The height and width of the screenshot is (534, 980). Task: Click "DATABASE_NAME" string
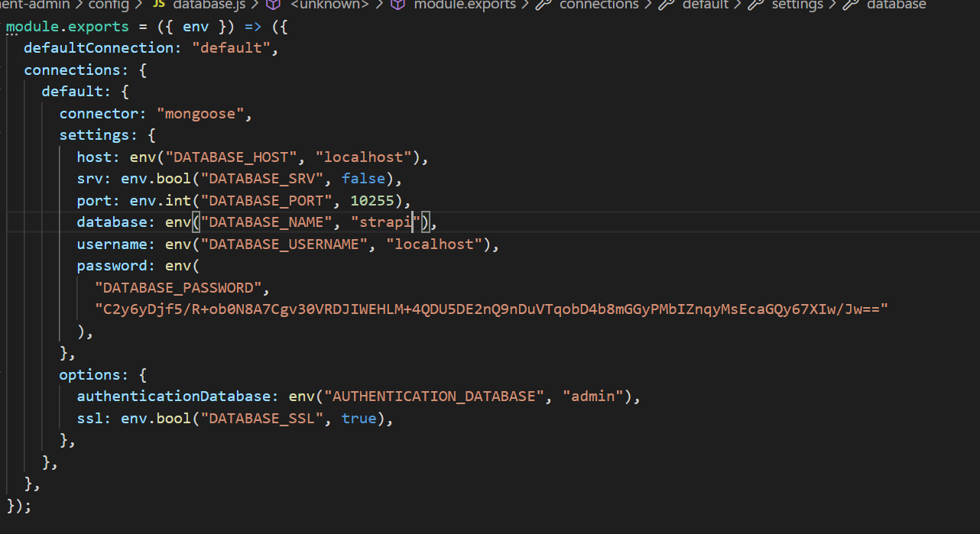[x=267, y=222]
